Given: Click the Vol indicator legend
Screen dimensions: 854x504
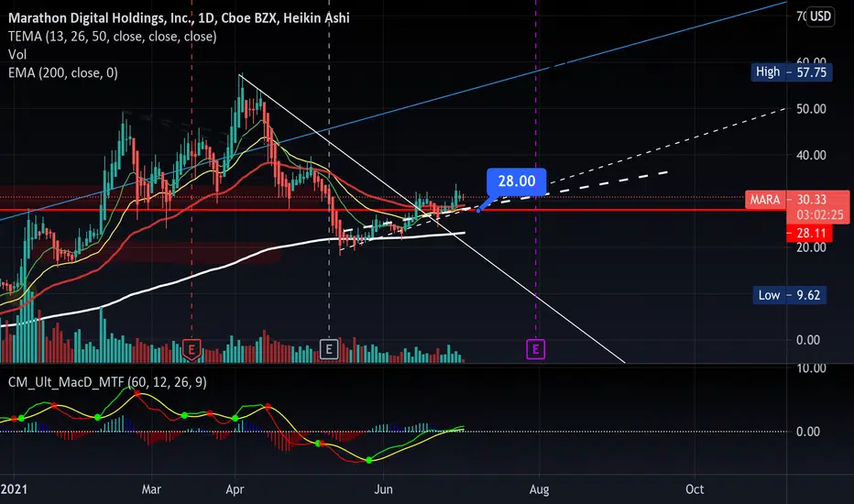Looking at the screenshot, I should pyautogui.click(x=17, y=54).
